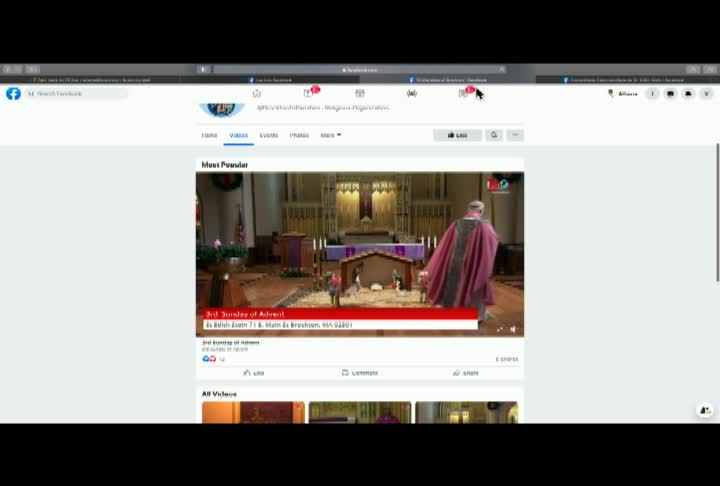Switch to the Home page tab
This screenshot has height=486, width=720.
pyautogui.click(x=209, y=135)
